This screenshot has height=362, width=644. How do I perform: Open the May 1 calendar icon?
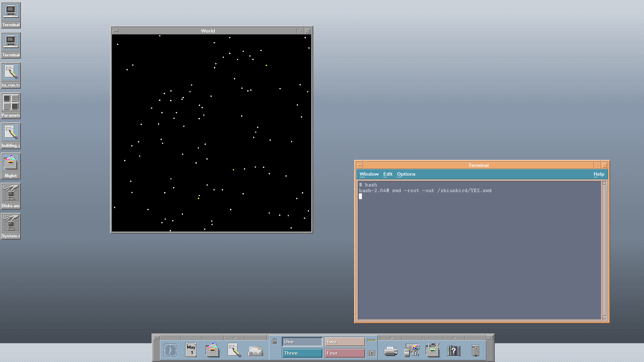pyautogui.click(x=191, y=350)
